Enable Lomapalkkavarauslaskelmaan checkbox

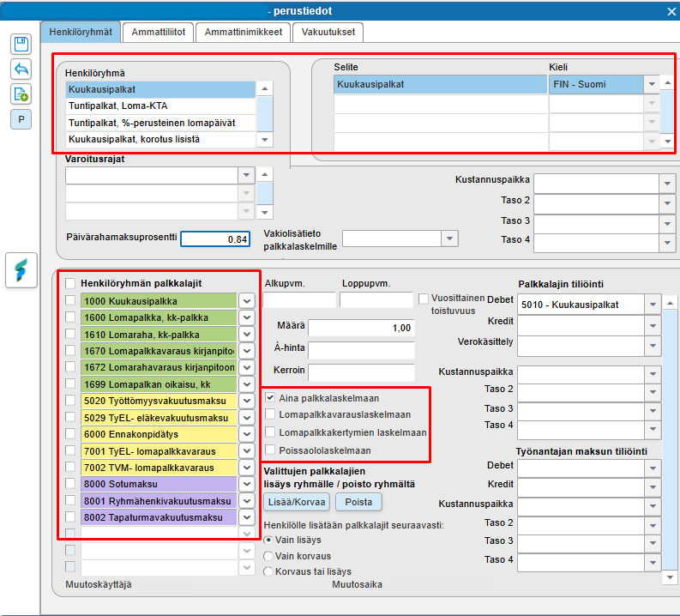[x=270, y=414]
